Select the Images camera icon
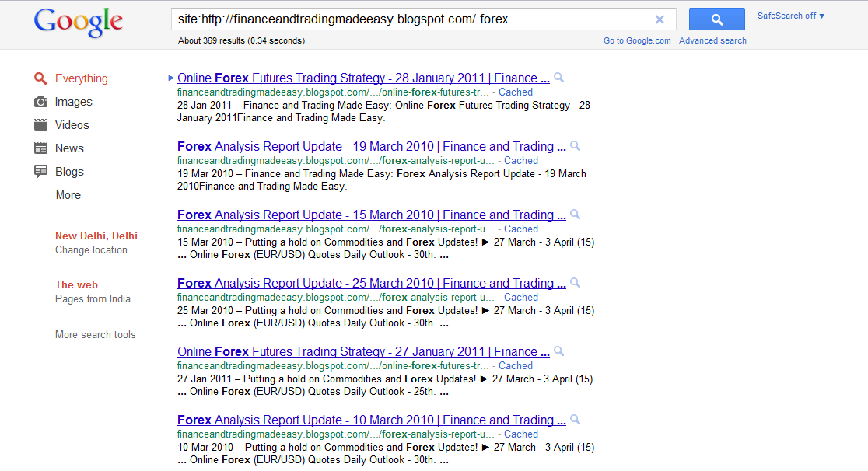Screen dimensions: 868x471 tap(40, 101)
